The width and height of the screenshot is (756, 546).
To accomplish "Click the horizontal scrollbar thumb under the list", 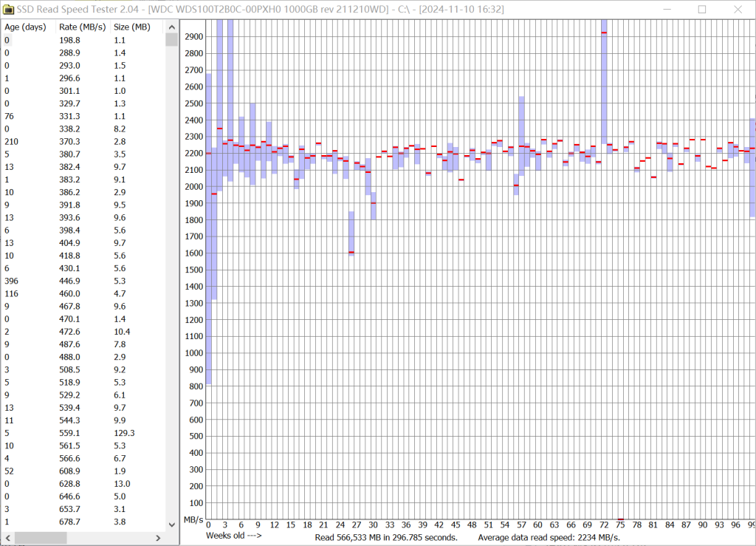I will click(x=41, y=537).
